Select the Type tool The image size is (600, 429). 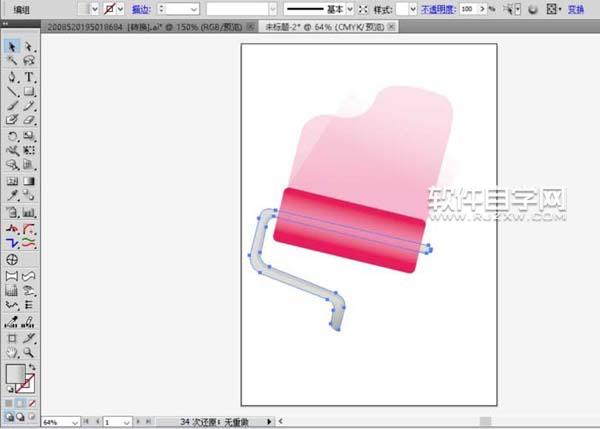click(28, 77)
